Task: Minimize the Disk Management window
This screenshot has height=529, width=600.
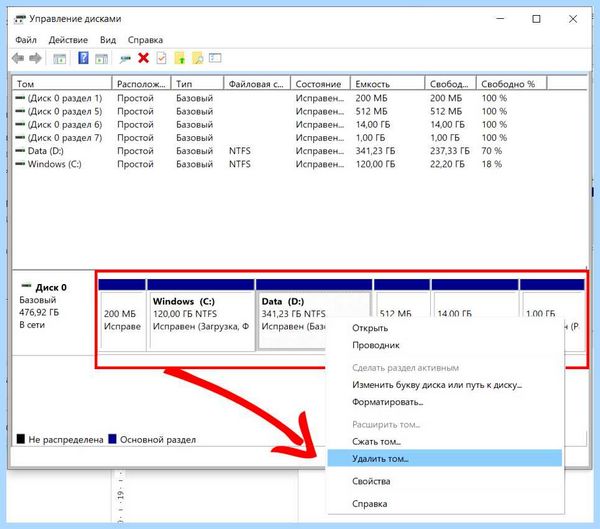Action: click(500, 19)
